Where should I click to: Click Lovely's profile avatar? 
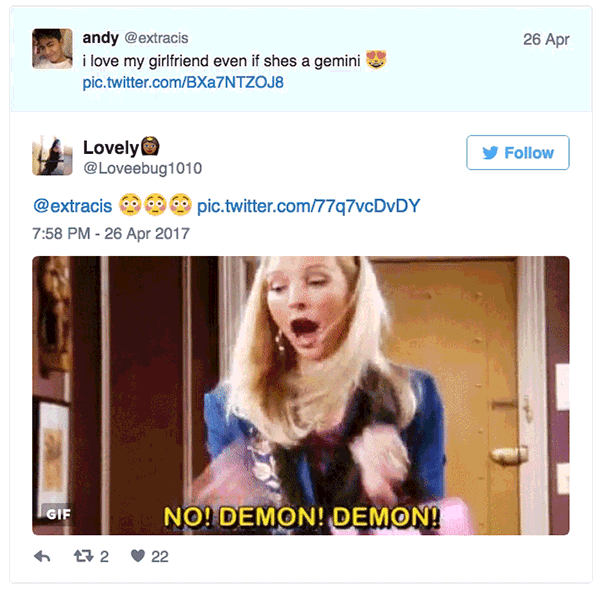pyautogui.click(x=52, y=155)
